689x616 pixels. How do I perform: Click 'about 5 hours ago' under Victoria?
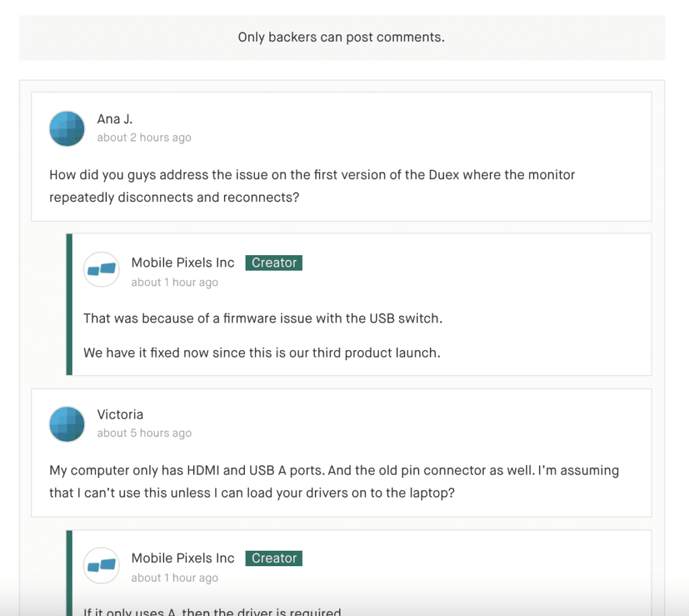point(144,433)
